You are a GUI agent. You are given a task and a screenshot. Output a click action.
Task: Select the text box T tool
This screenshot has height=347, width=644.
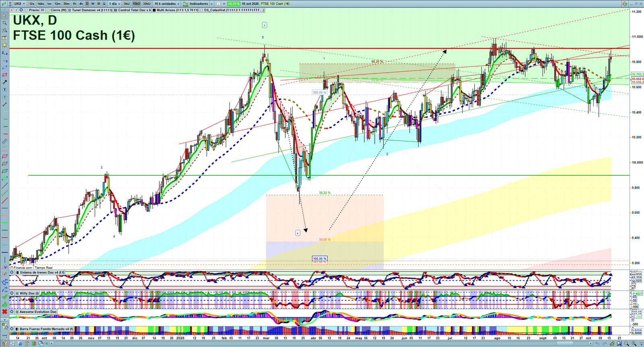4,89
